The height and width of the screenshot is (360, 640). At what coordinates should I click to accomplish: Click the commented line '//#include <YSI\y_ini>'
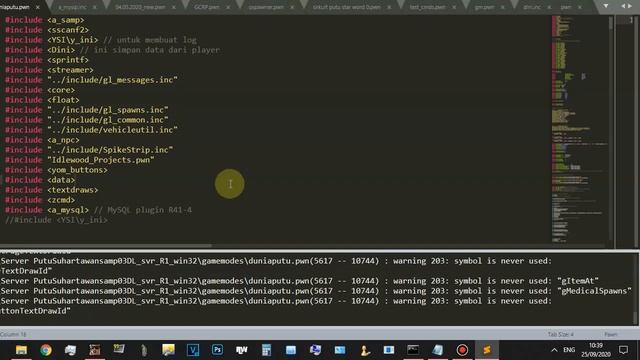(56, 220)
